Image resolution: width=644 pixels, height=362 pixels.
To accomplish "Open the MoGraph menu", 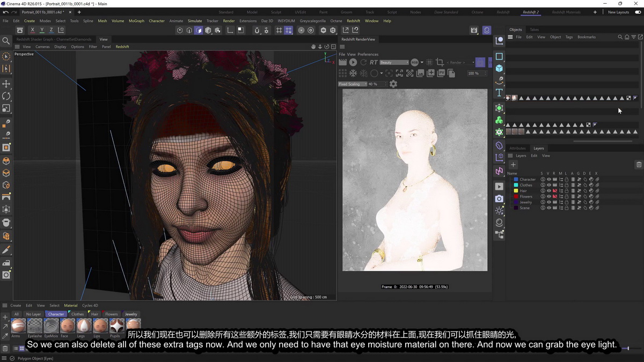I will point(136,21).
